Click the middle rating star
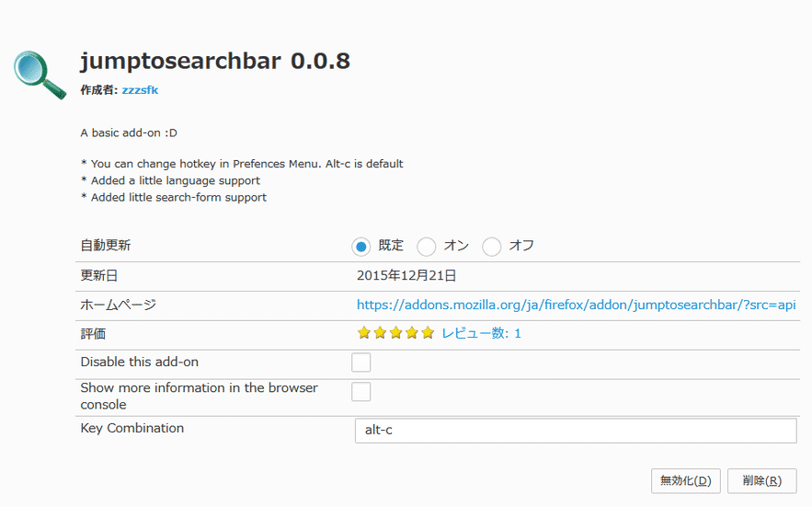The height and width of the screenshot is (507, 812). (x=395, y=333)
